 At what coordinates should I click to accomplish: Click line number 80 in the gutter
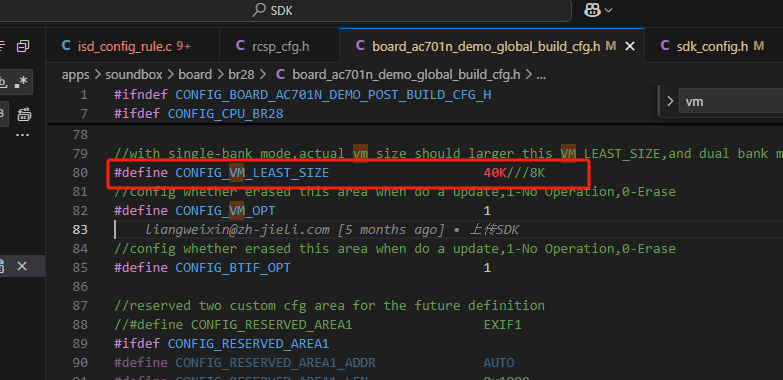point(81,173)
